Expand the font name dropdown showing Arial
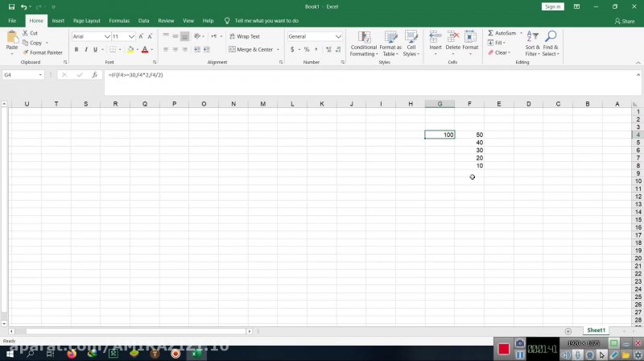The height and width of the screenshot is (361, 644). coord(107,36)
